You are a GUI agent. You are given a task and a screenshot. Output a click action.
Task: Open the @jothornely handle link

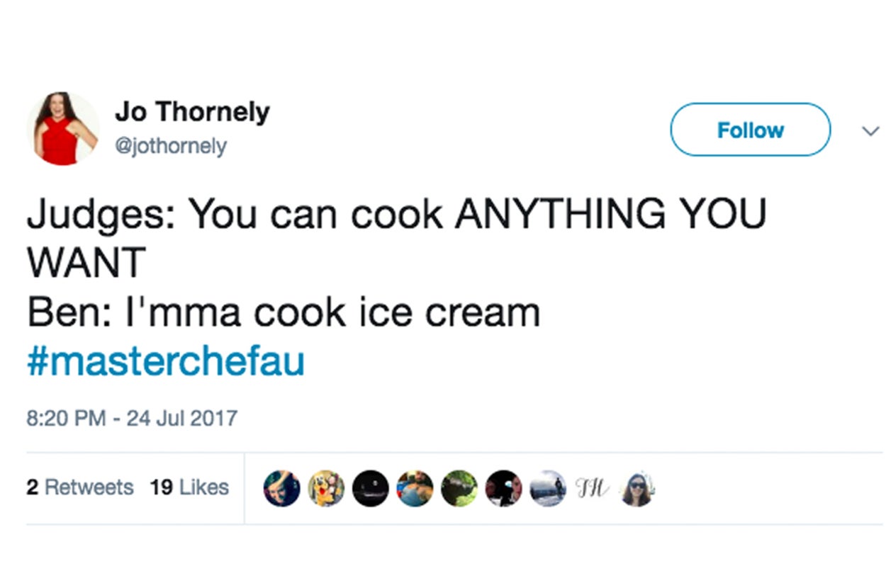point(171,146)
